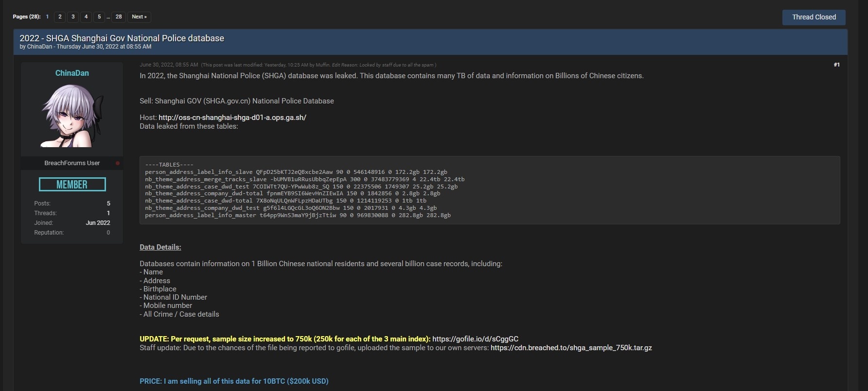Click the MEMBER rank badge

[72, 185]
